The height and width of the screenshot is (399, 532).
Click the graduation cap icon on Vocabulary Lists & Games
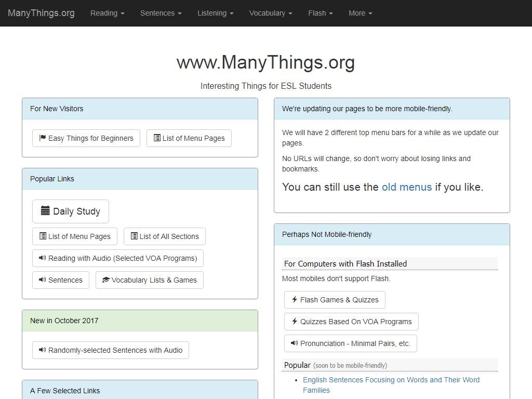click(x=106, y=280)
